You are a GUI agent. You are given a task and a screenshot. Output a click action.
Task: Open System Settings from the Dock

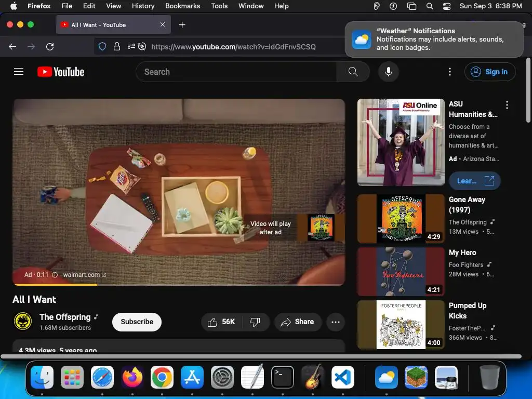[x=222, y=377]
